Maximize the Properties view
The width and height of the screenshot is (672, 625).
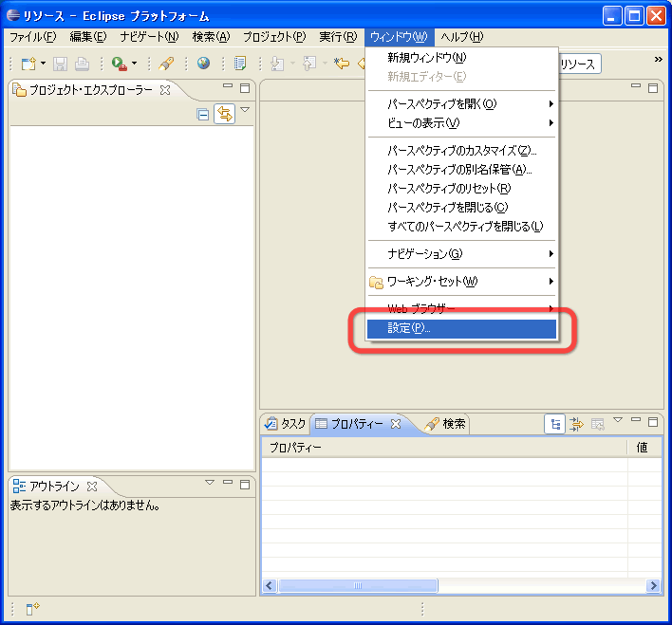(653, 422)
